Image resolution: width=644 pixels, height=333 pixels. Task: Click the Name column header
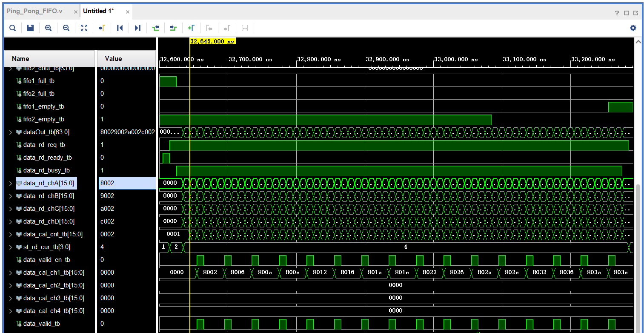(x=49, y=59)
